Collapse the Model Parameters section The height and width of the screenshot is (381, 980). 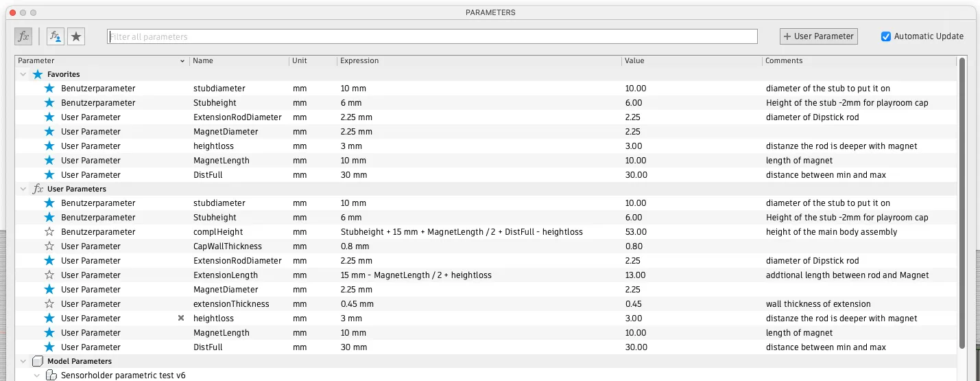click(x=23, y=361)
